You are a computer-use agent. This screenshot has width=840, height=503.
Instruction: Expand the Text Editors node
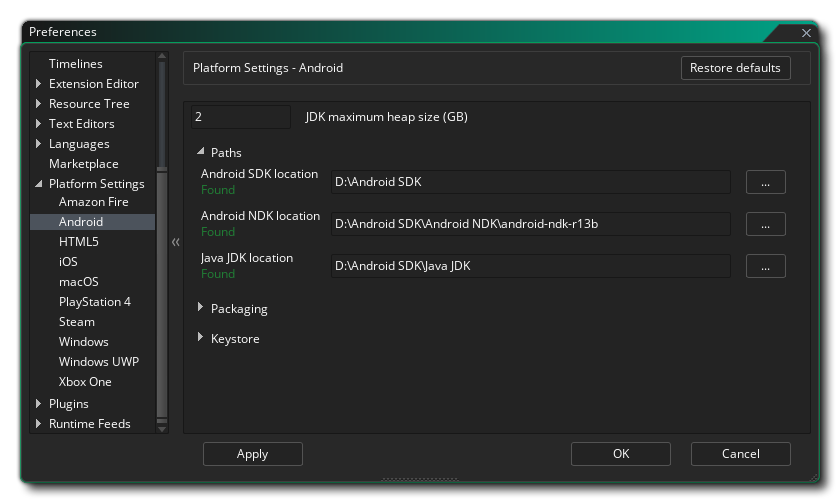(38, 124)
